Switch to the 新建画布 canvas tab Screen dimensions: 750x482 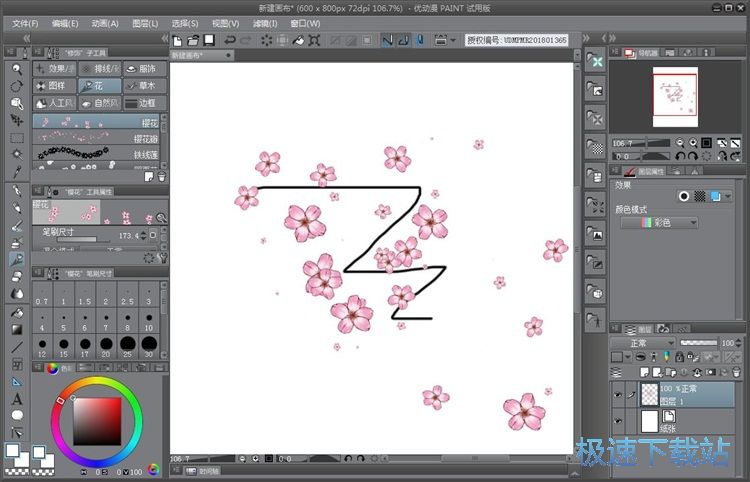coord(201,55)
